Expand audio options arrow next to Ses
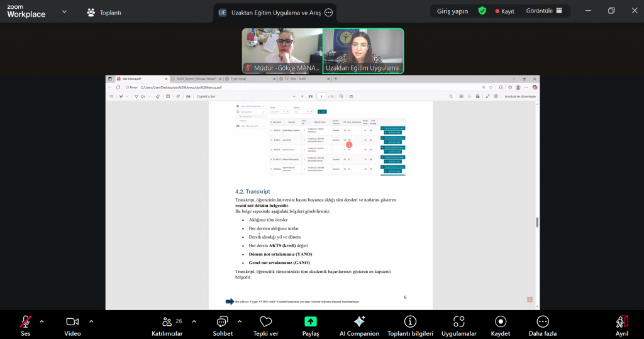644x339 pixels. coord(42,321)
